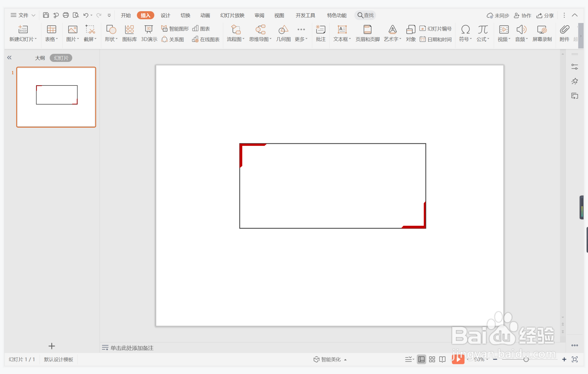The width and height of the screenshot is (588, 374).
Task: Open the 大纲 outline tab
Action: [40, 58]
